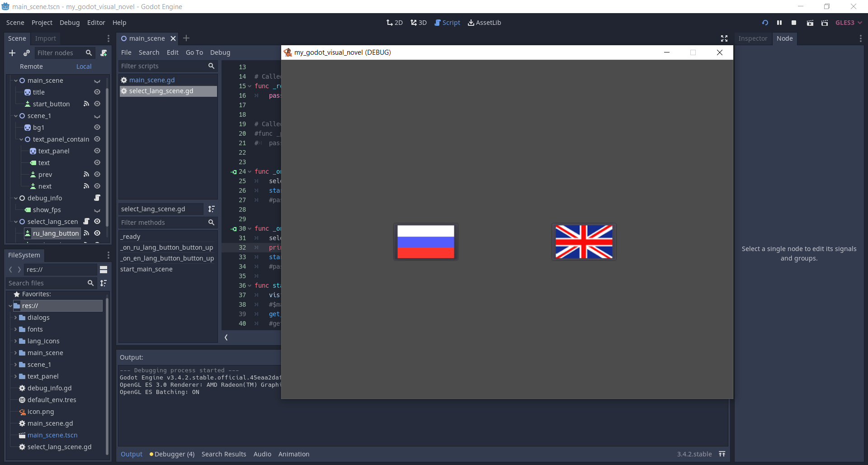This screenshot has width=868, height=465.
Task: Open Scene dock options menu
Action: (108, 38)
